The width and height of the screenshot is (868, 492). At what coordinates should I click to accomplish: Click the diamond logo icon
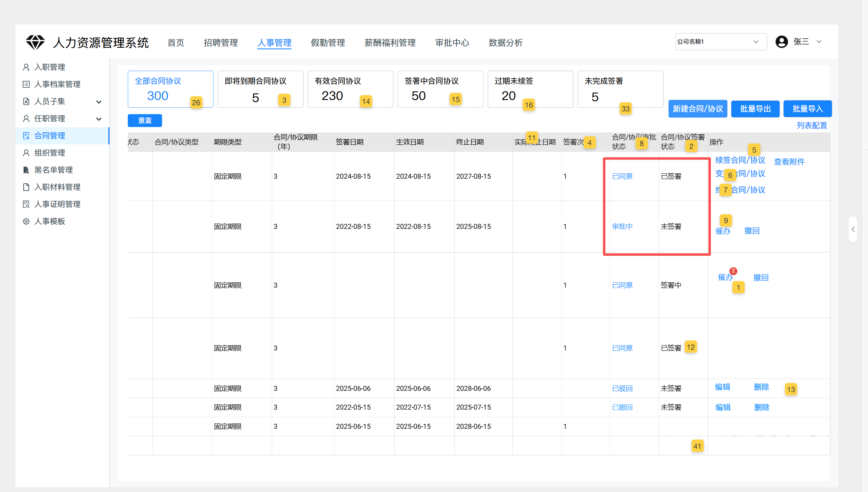(x=35, y=42)
